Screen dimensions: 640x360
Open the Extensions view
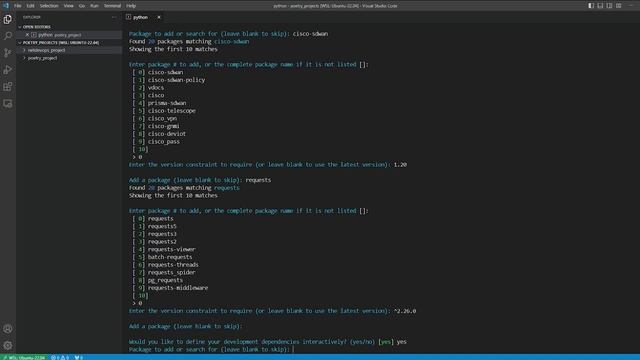7,87
